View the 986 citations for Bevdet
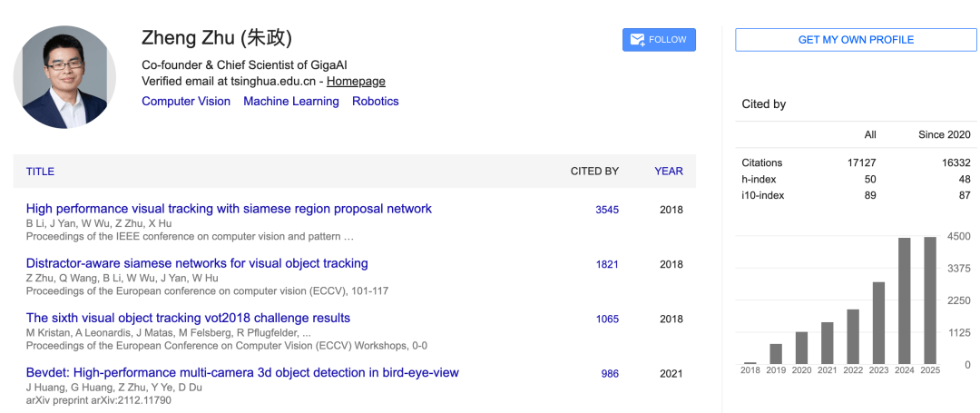 (610, 373)
